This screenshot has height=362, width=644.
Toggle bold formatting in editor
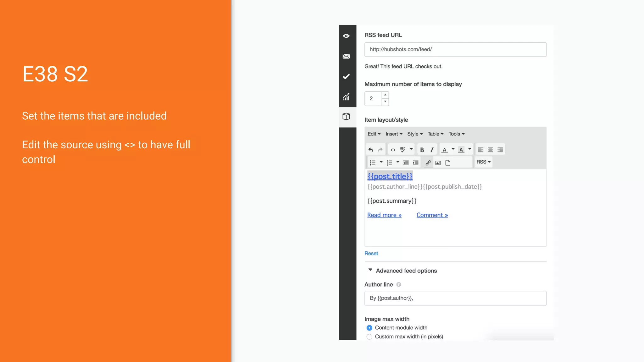coord(422,150)
